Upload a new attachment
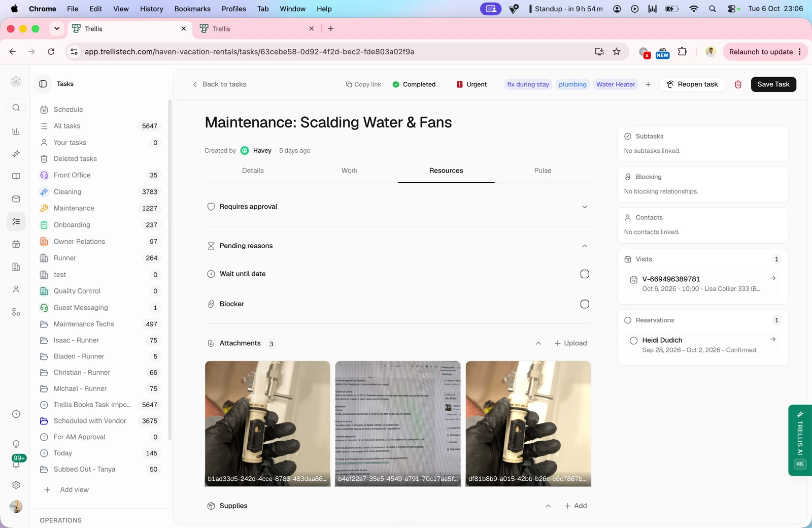The image size is (812, 528). coord(570,343)
